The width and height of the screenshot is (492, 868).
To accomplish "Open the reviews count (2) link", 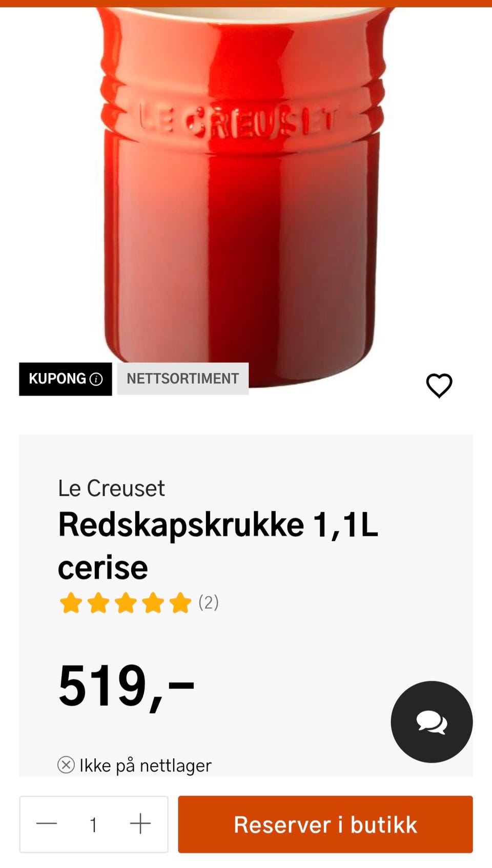I will click(209, 603).
